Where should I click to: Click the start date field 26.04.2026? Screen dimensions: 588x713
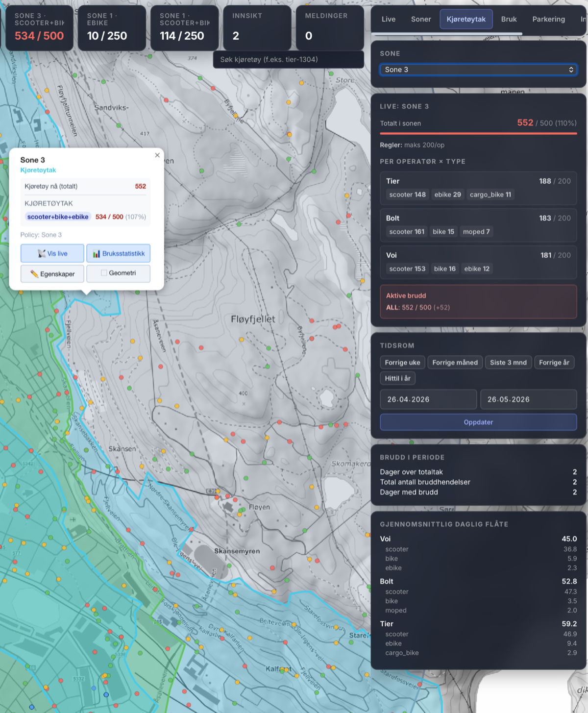coord(428,399)
